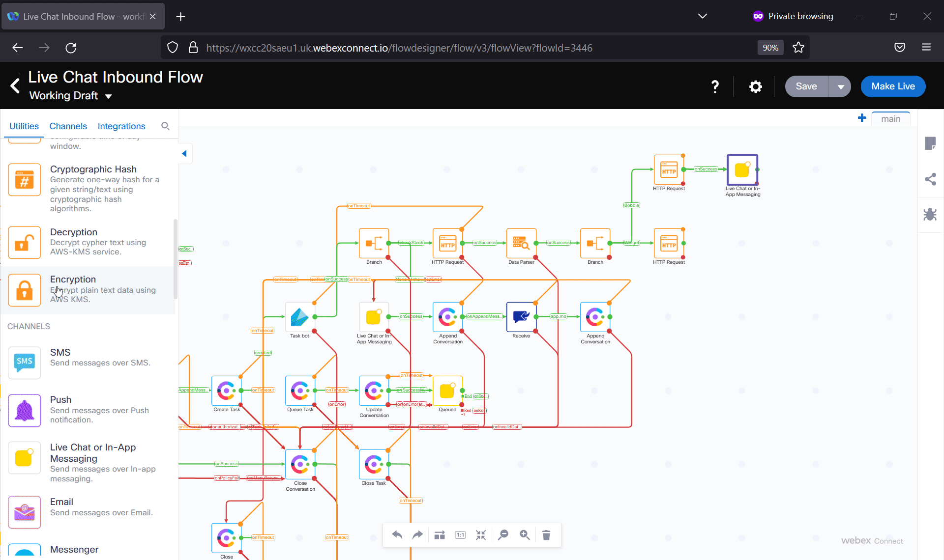
Task: Open the main flow tab
Action: coord(890,119)
